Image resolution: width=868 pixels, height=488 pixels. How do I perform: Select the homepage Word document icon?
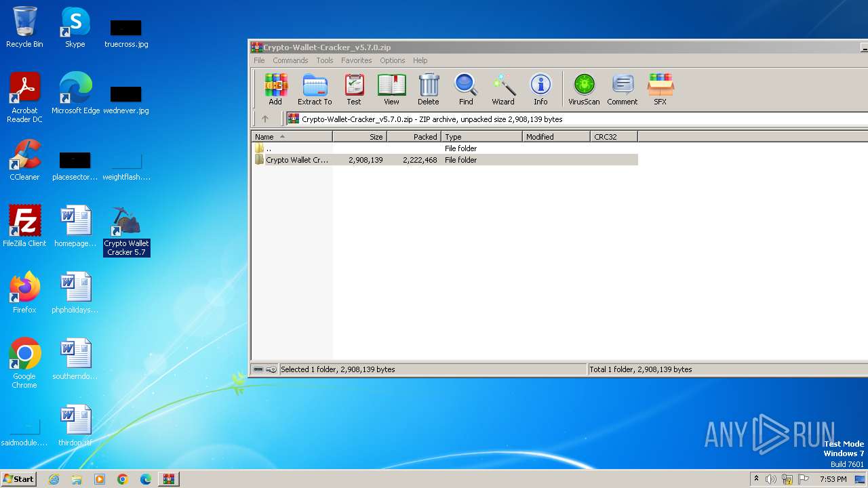75,226
